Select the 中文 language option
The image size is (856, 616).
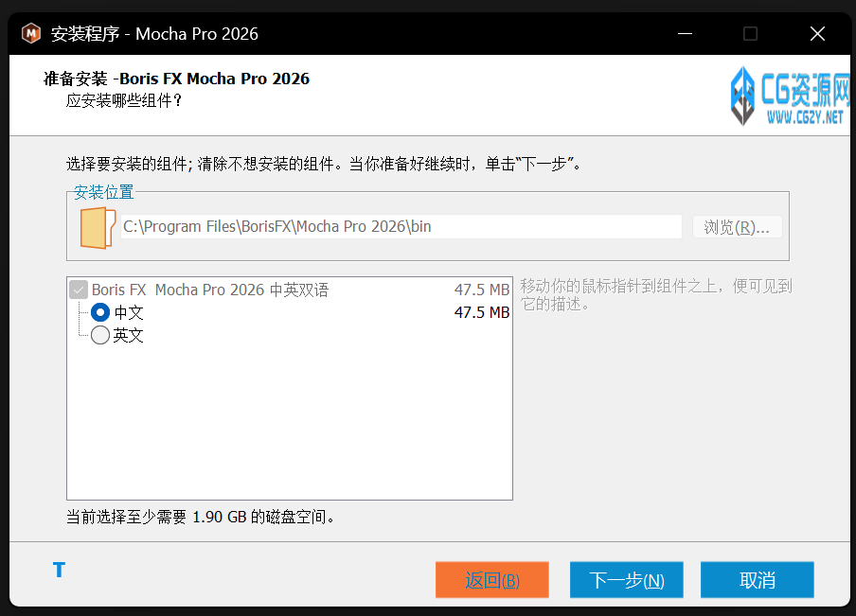(99, 312)
